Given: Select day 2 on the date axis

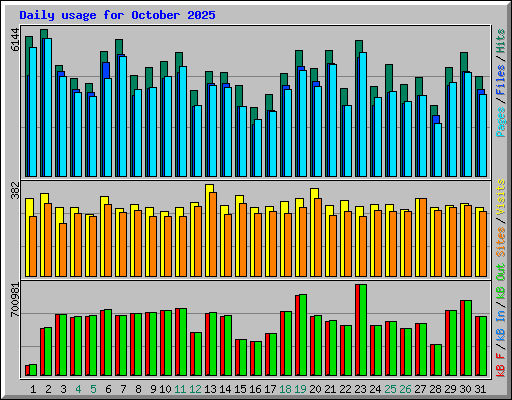Looking at the screenshot, I should pyautogui.click(x=48, y=389).
